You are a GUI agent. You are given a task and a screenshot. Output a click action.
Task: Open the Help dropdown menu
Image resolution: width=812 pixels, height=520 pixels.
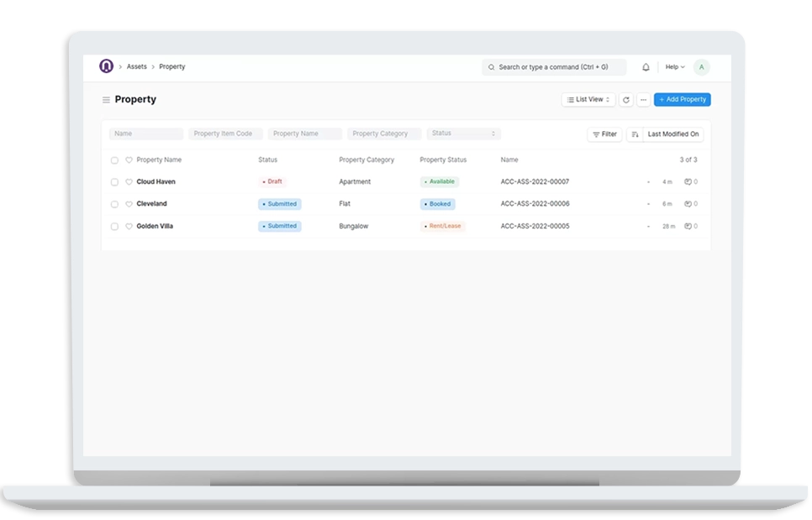[x=675, y=67]
